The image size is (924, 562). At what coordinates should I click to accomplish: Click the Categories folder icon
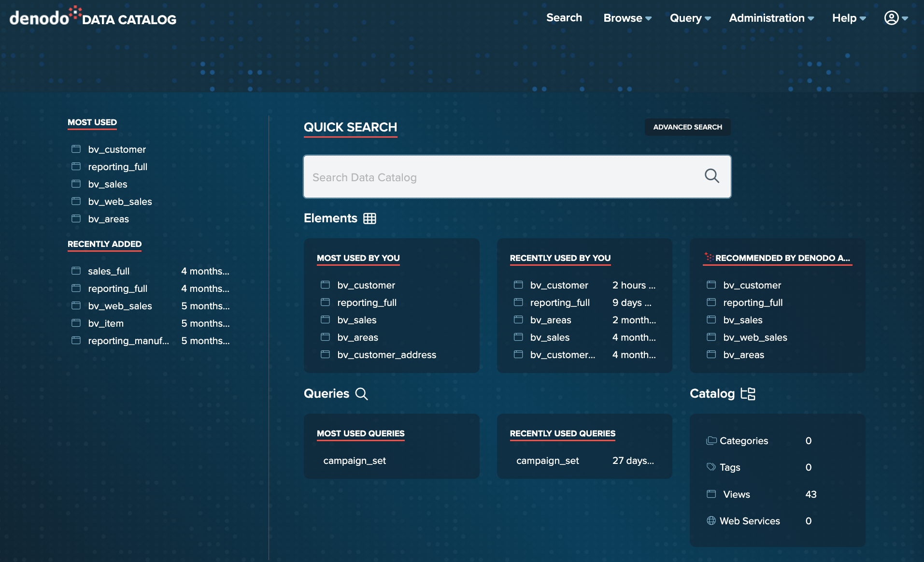[x=711, y=441]
